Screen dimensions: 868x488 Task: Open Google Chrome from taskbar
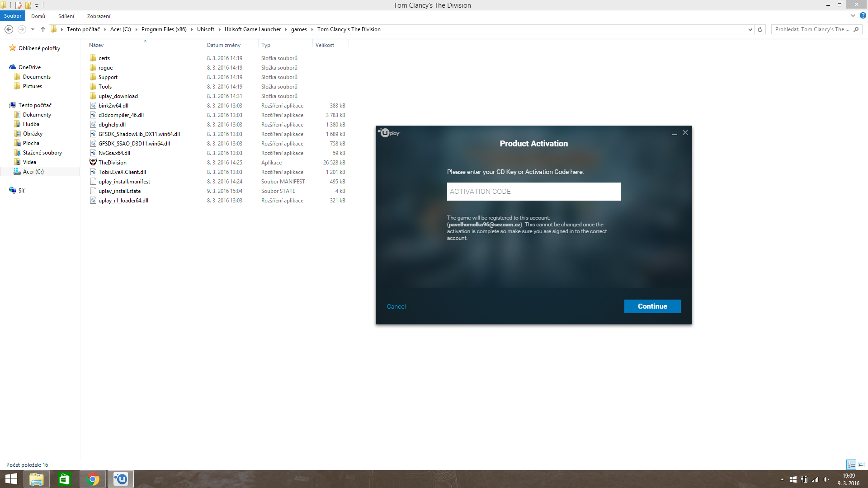[x=93, y=479]
